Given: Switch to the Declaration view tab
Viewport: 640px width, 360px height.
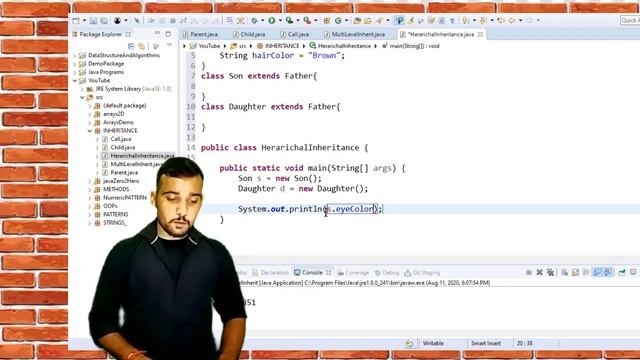Looking at the screenshot, I should tap(271, 273).
